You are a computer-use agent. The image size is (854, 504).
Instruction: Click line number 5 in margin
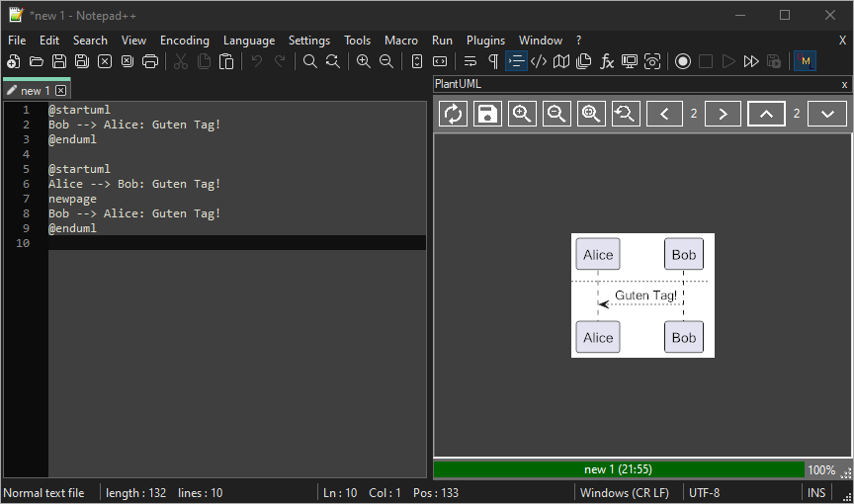coord(26,169)
